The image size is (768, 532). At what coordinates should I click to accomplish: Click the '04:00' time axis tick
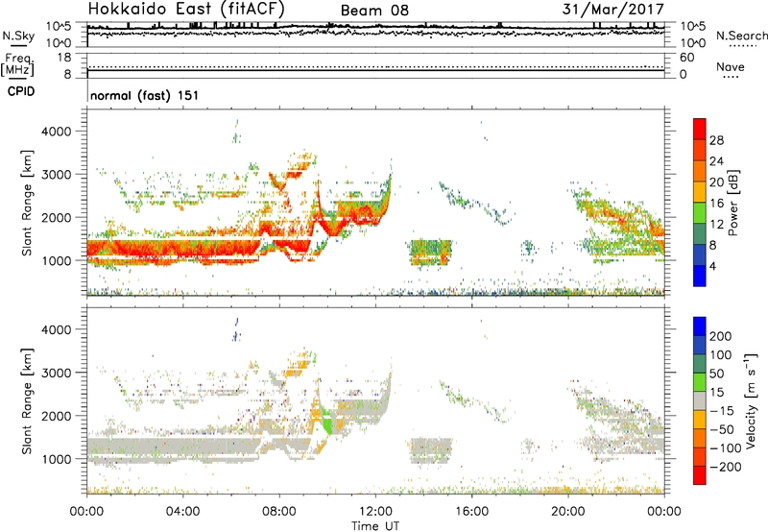coord(182,512)
